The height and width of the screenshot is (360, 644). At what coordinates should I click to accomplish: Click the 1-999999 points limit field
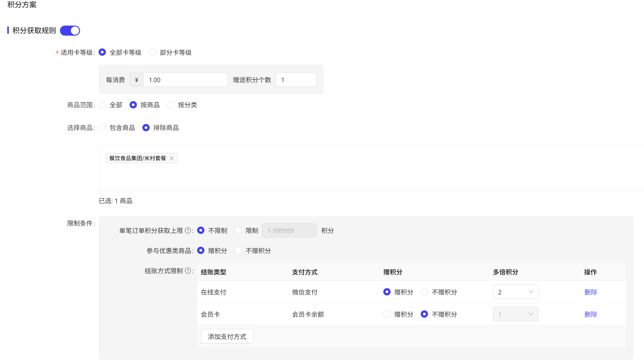click(x=289, y=231)
